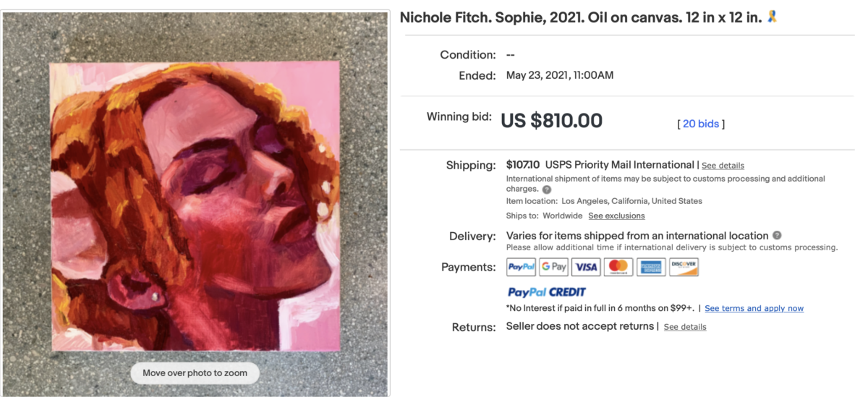Click the Sophie painting photo
The height and width of the screenshot is (413, 868).
(x=195, y=206)
